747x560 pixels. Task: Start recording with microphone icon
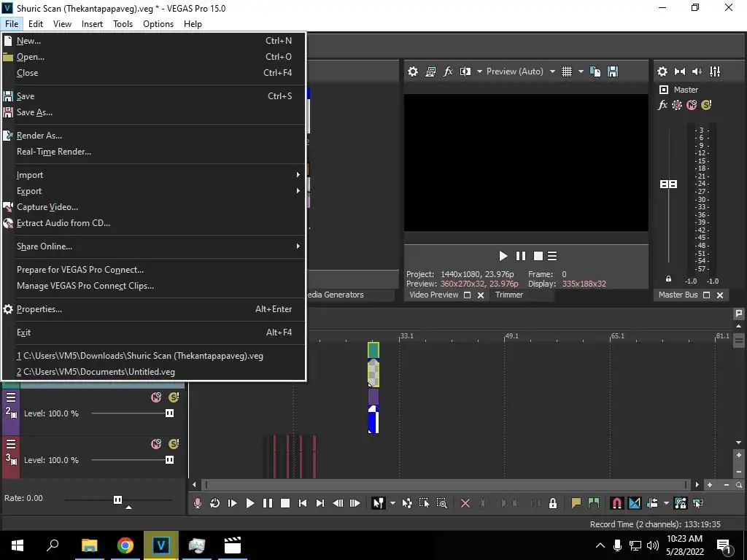[x=197, y=503]
